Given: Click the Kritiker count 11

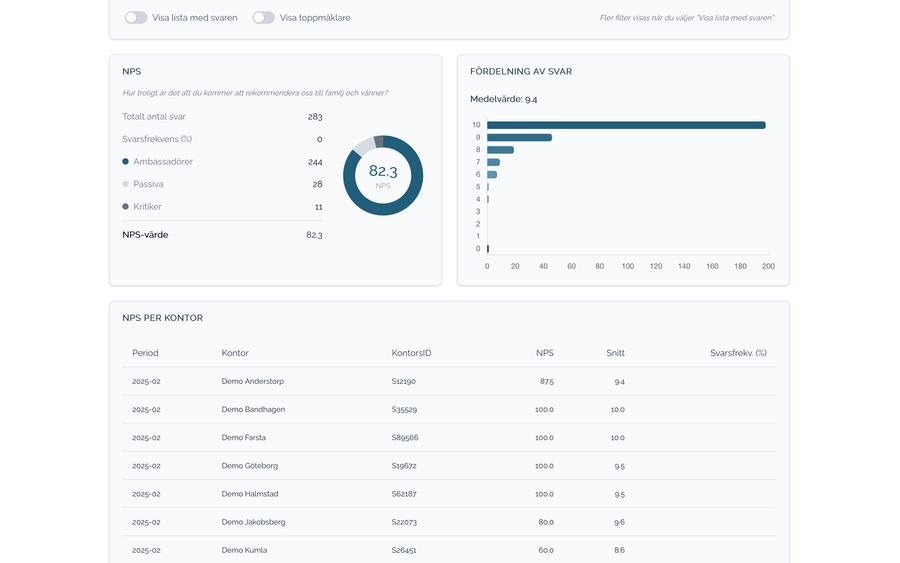Looking at the screenshot, I should click(x=319, y=207).
